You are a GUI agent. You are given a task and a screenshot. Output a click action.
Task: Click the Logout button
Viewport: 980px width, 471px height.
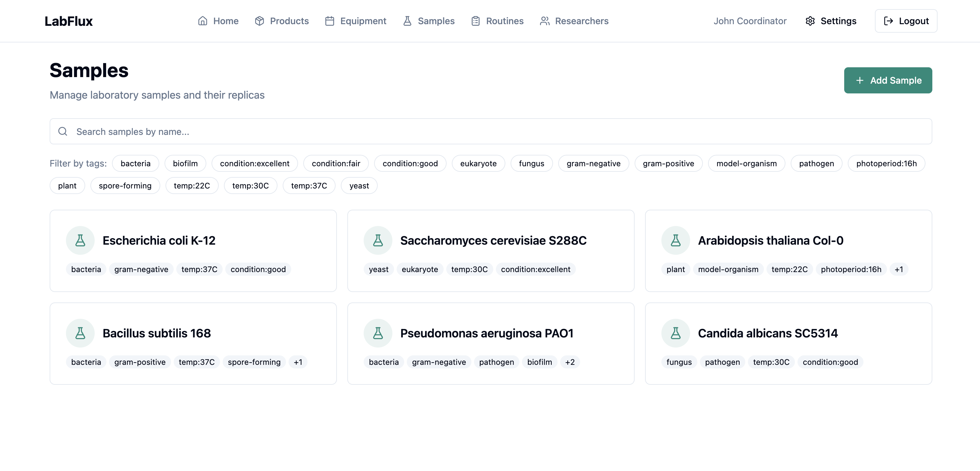(x=906, y=21)
